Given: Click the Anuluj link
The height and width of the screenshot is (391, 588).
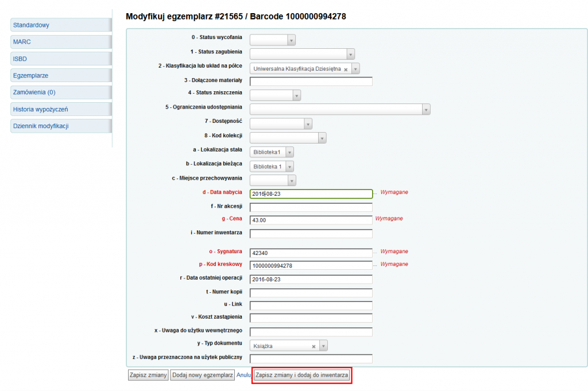Looking at the screenshot, I should click(244, 375).
